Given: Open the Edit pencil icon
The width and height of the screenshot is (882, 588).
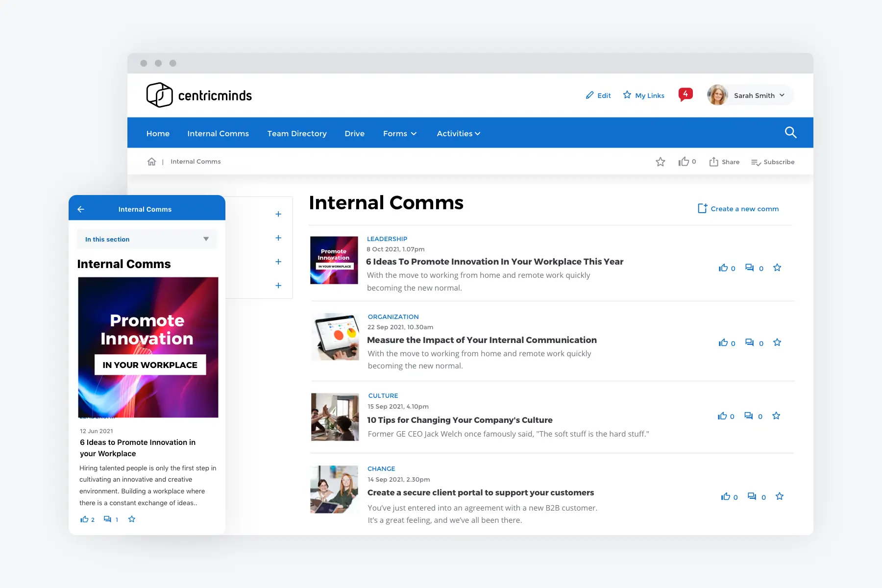Looking at the screenshot, I should tap(590, 95).
